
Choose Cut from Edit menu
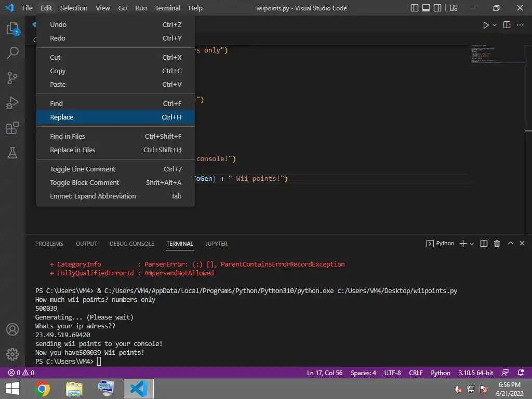click(115, 57)
